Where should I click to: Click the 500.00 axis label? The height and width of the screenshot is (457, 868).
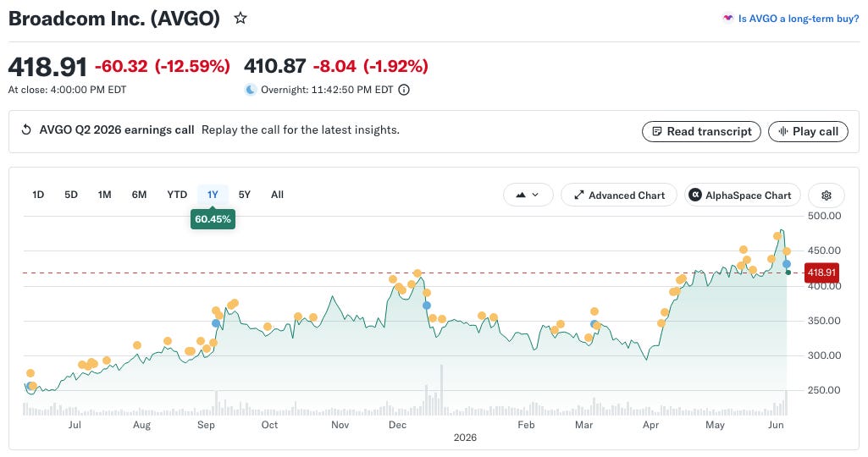pyautogui.click(x=824, y=216)
